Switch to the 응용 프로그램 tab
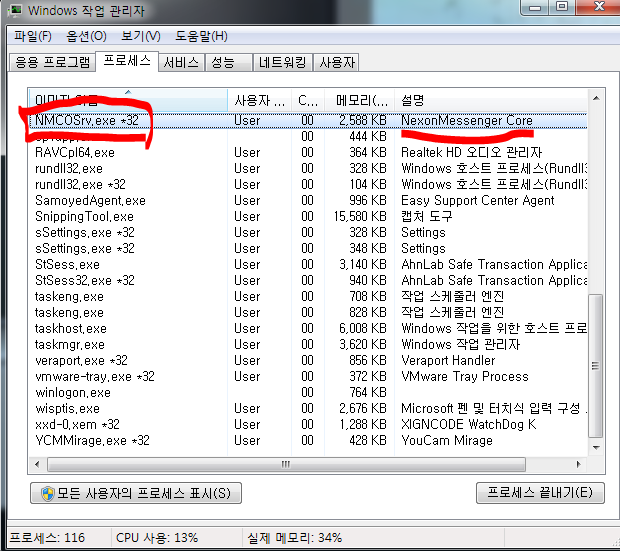620x551 pixels. point(52,62)
